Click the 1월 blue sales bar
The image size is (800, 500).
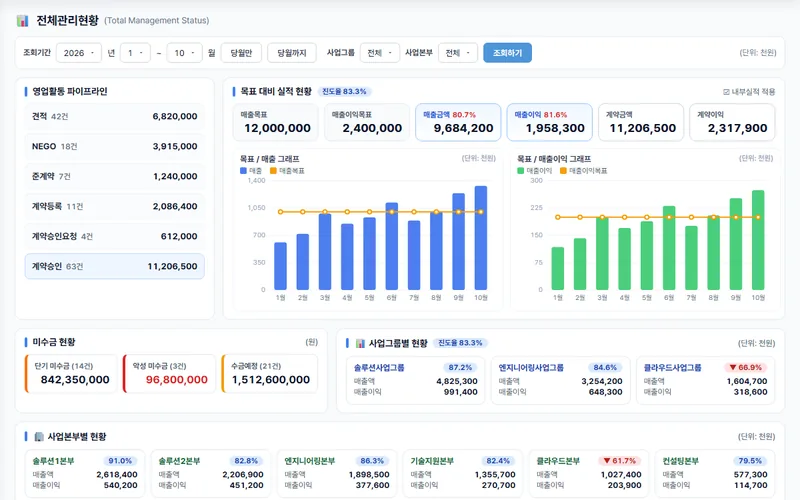[280, 266]
